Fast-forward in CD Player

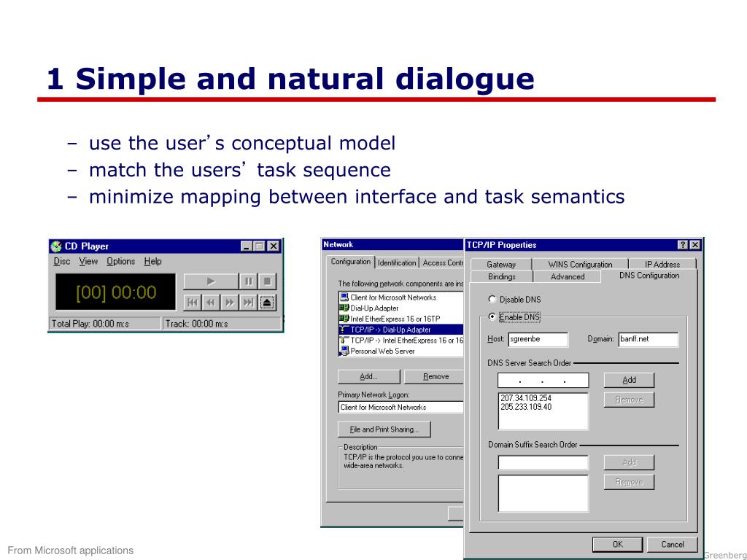point(230,303)
